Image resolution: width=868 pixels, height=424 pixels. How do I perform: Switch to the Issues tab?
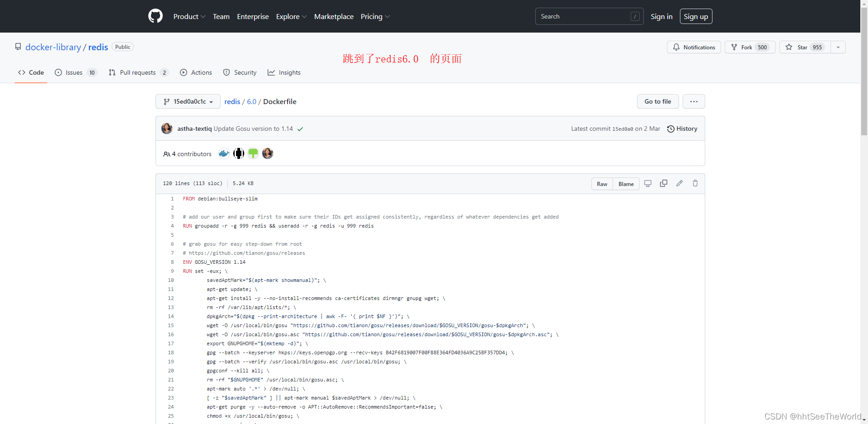(x=75, y=72)
